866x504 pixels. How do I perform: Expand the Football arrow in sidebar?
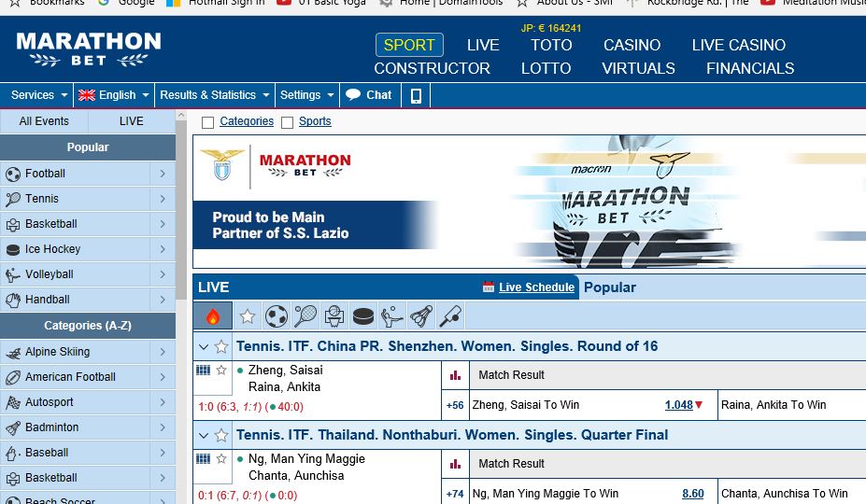click(x=163, y=174)
